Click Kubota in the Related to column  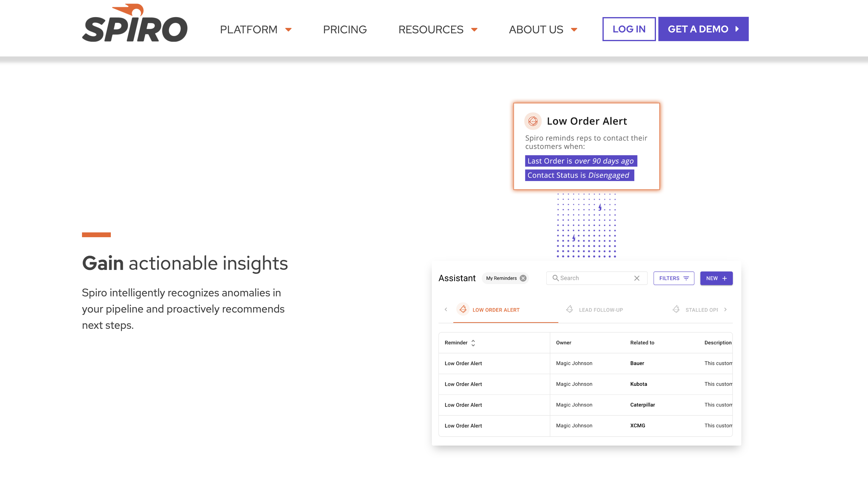[639, 384]
